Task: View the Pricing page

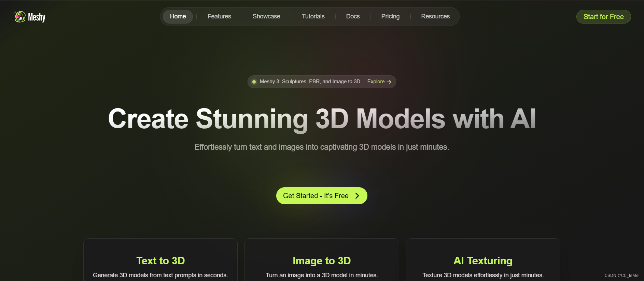Action: pyautogui.click(x=390, y=16)
